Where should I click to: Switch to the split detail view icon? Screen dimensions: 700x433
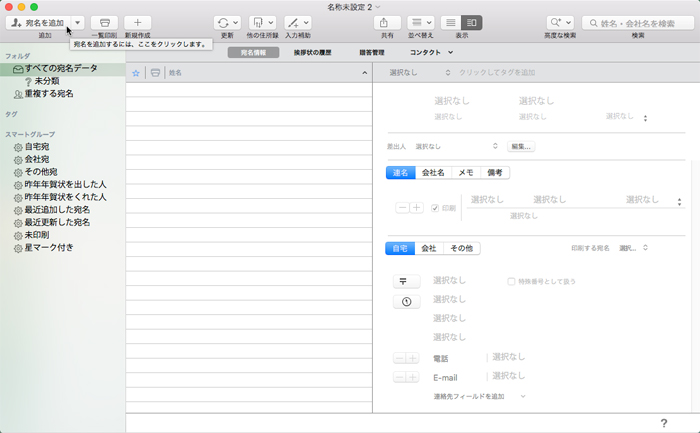click(472, 22)
